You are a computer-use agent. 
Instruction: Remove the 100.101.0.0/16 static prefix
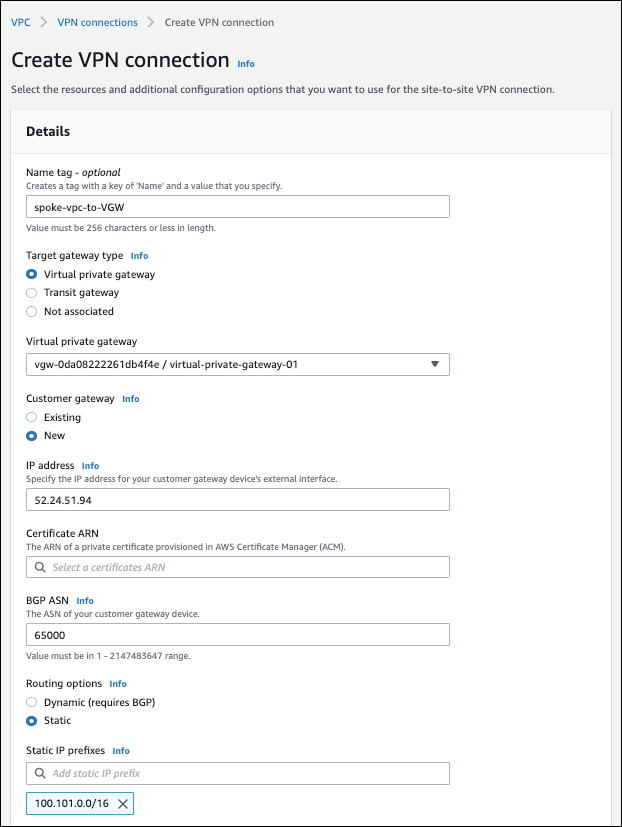coord(123,804)
